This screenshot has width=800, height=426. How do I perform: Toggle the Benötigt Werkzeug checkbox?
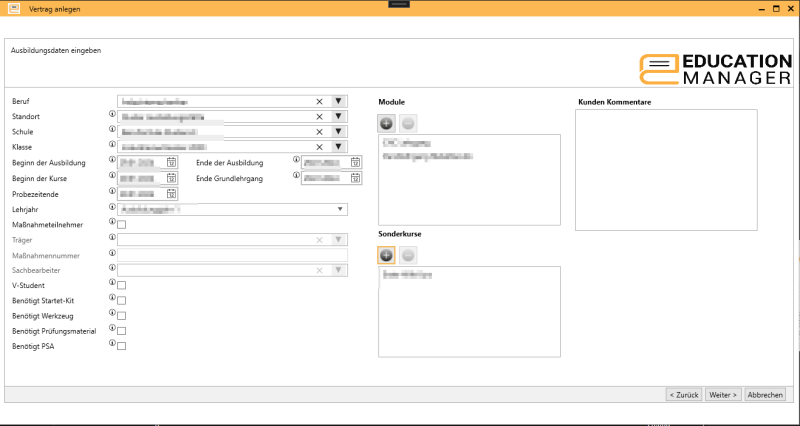pos(122,315)
